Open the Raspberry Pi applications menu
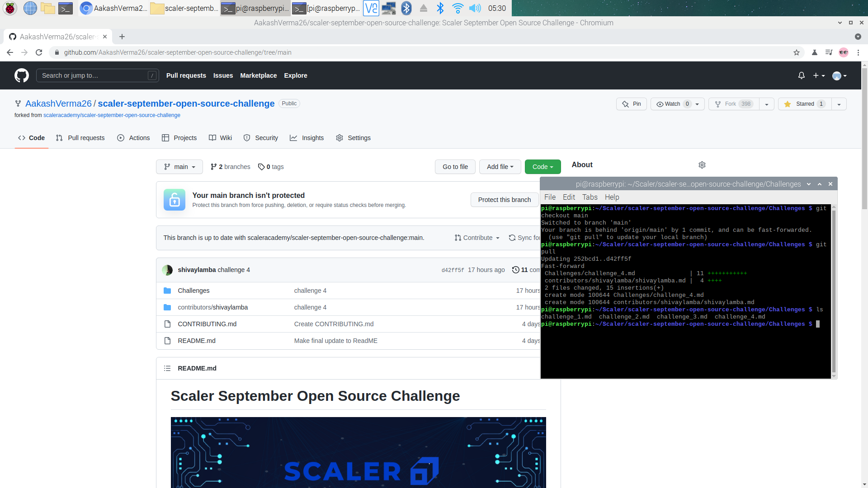The height and width of the screenshot is (488, 868). tap(10, 8)
